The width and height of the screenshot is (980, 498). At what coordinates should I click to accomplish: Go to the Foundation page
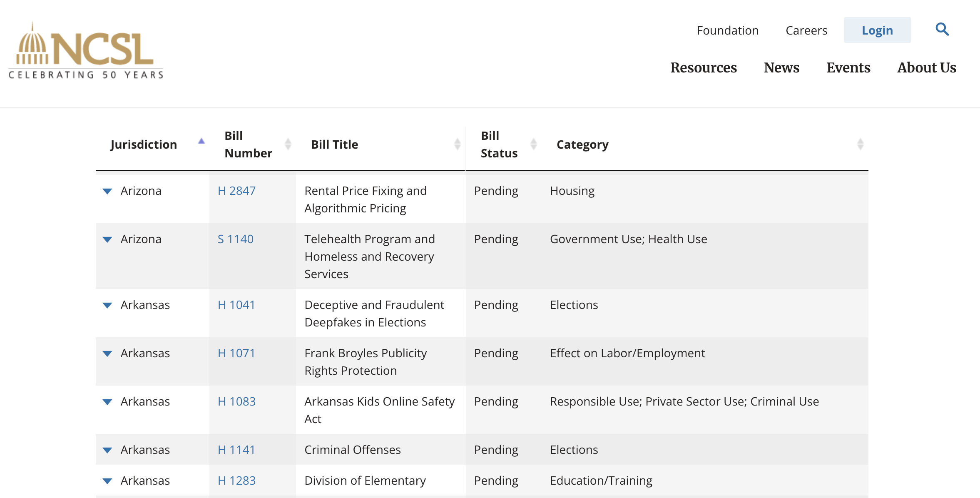click(728, 30)
